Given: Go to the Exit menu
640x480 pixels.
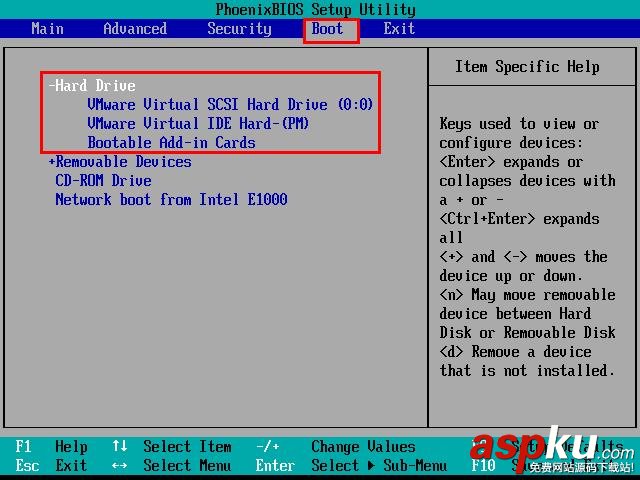Looking at the screenshot, I should point(399,29).
